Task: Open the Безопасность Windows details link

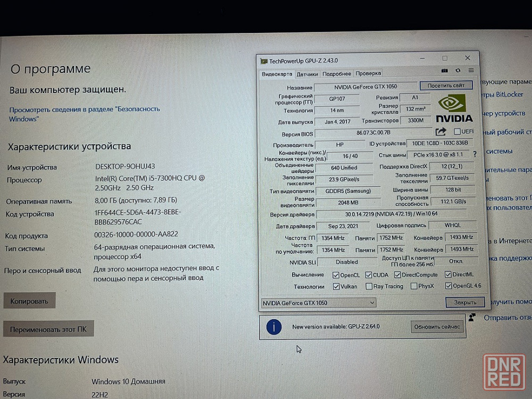Action: (x=84, y=114)
